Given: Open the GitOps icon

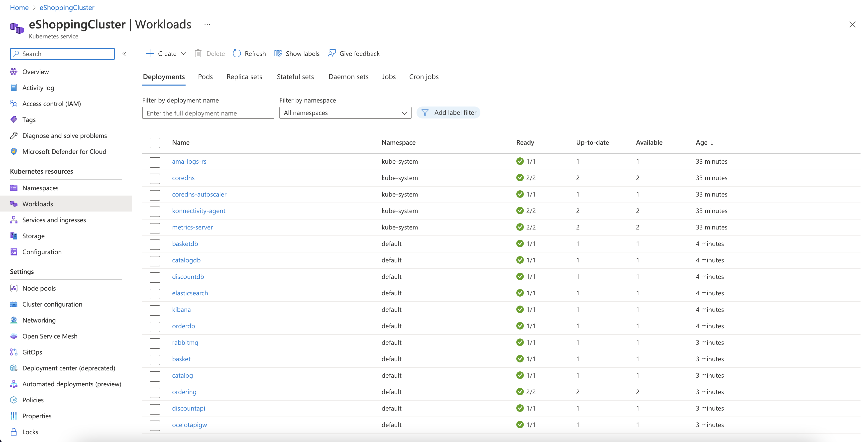Looking at the screenshot, I should (13, 352).
